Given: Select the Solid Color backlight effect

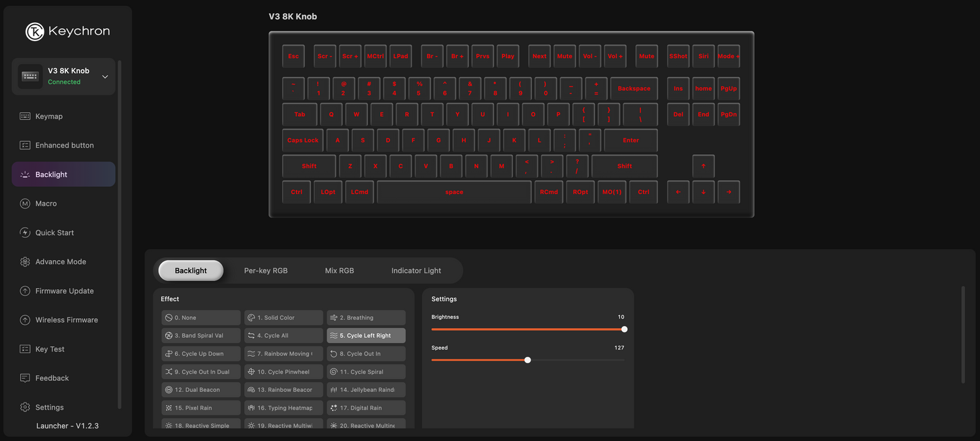Looking at the screenshot, I should (284, 318).
